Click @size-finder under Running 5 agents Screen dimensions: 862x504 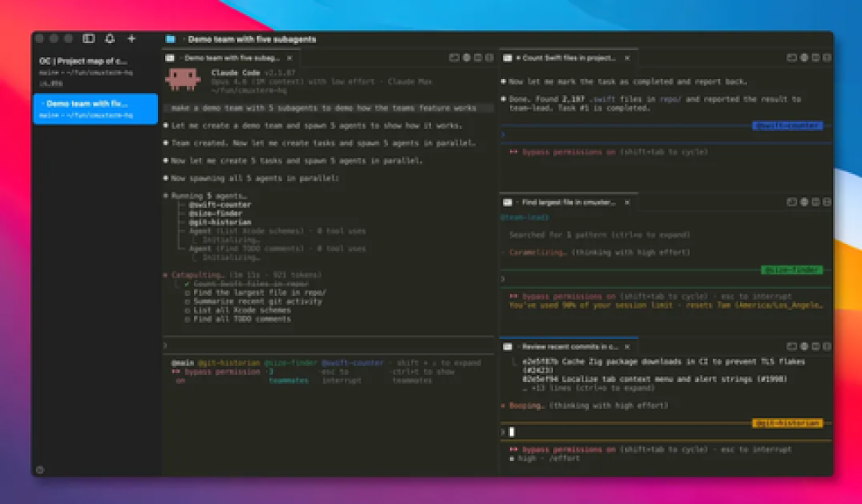pyautogui.click(x=215, y=214)
